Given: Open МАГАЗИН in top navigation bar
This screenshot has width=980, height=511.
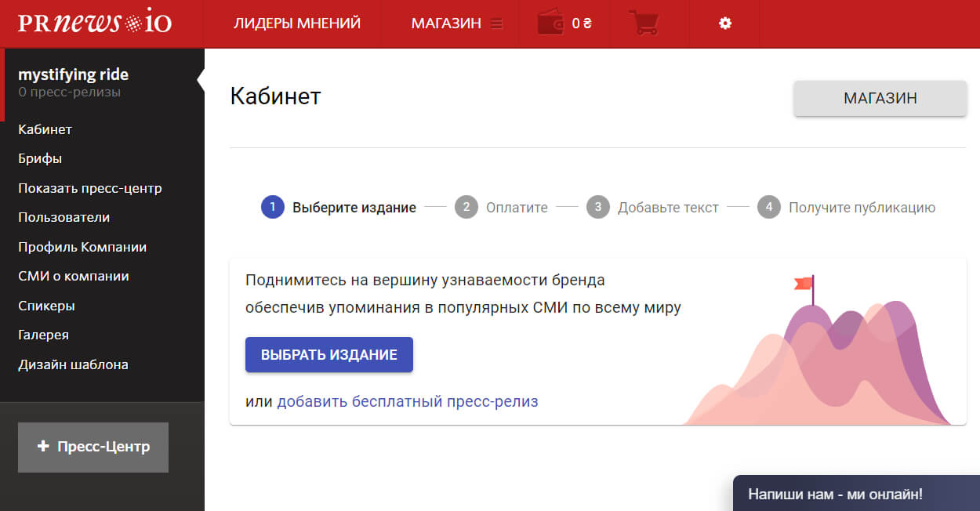Looking at the screenshot, I should [x=446, y=24].
